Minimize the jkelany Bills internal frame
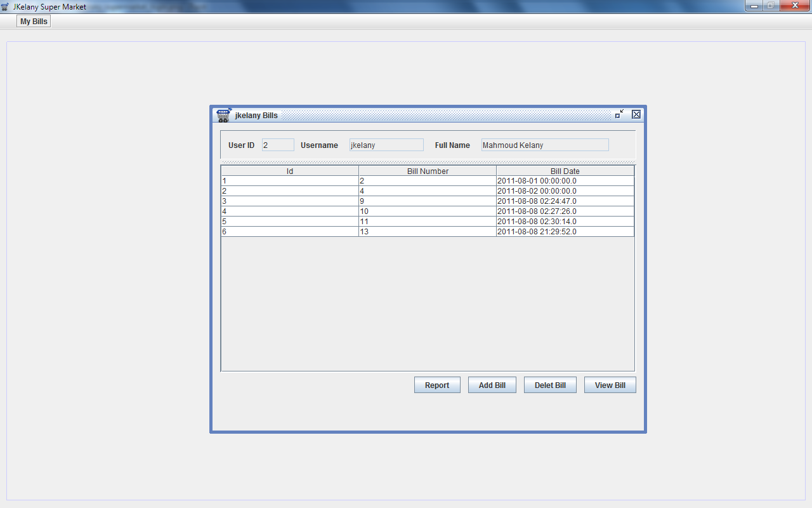 coord(619,114)
